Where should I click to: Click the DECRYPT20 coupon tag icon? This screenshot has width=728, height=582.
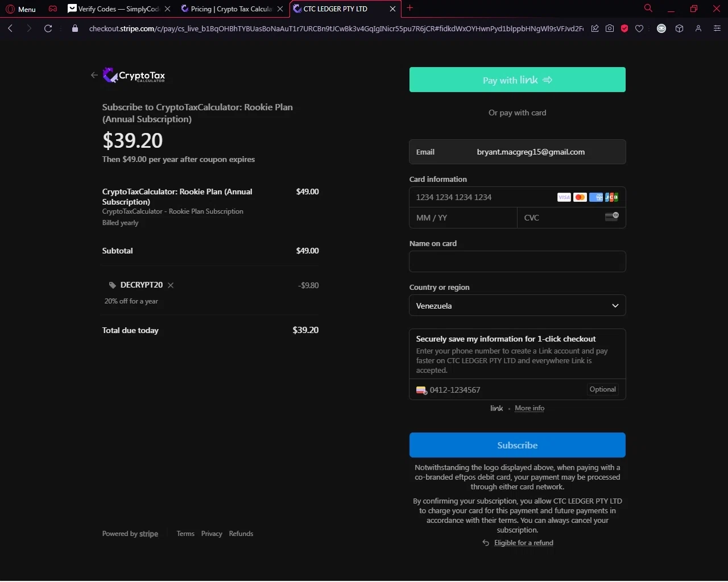point(113,285)
